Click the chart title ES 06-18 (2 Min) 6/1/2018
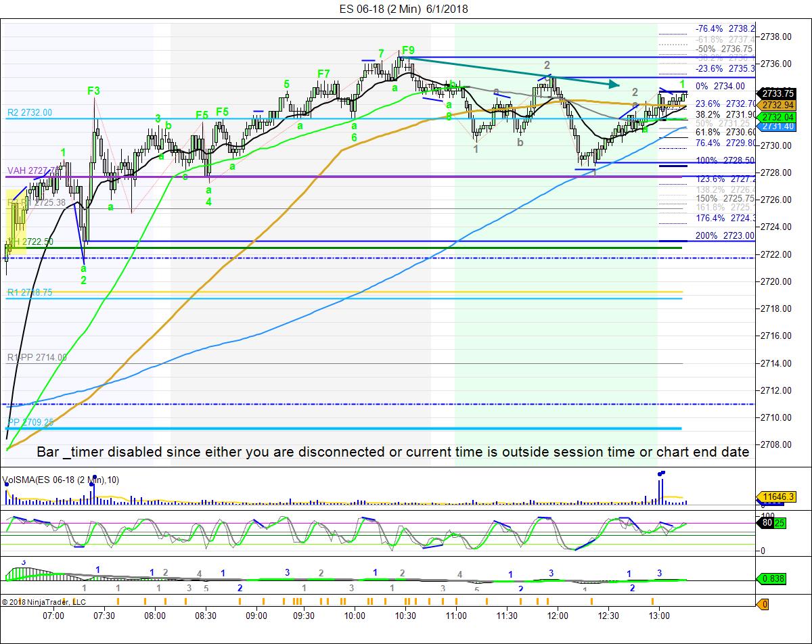The height and width of the screenshot is (644, 812). [x=403, y=9]
